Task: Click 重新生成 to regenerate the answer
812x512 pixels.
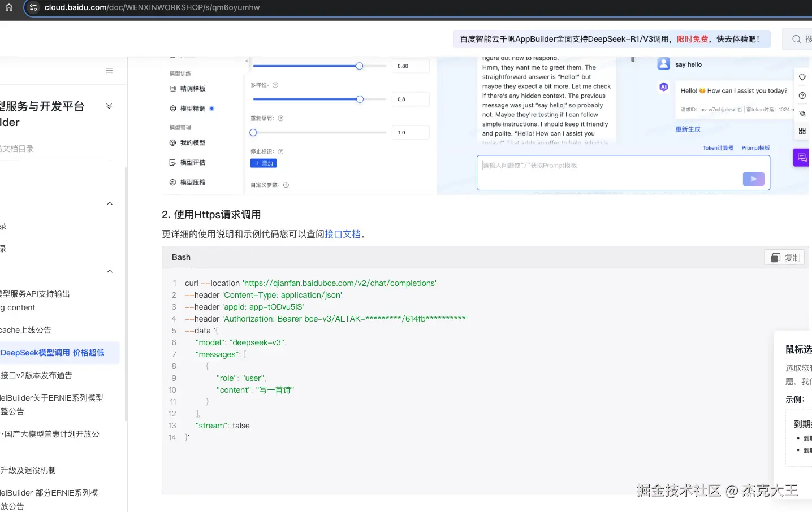Action: (688, 129)
